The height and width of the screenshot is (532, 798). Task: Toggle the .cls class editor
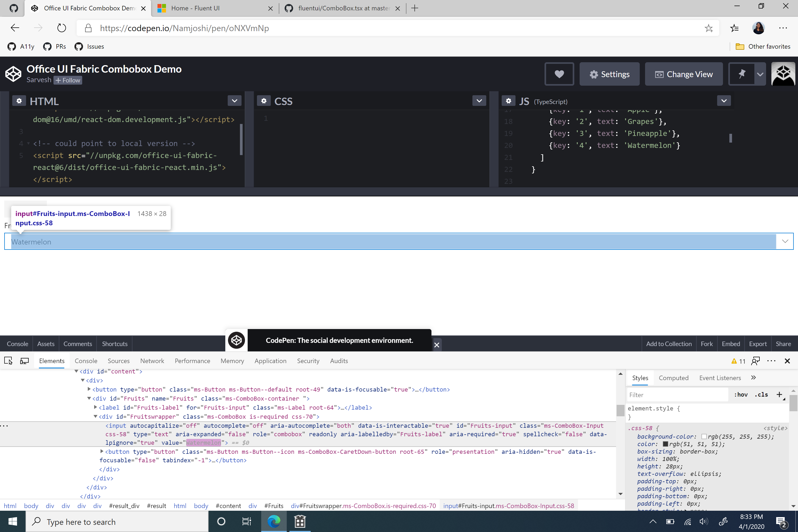(x=761, y=394)
